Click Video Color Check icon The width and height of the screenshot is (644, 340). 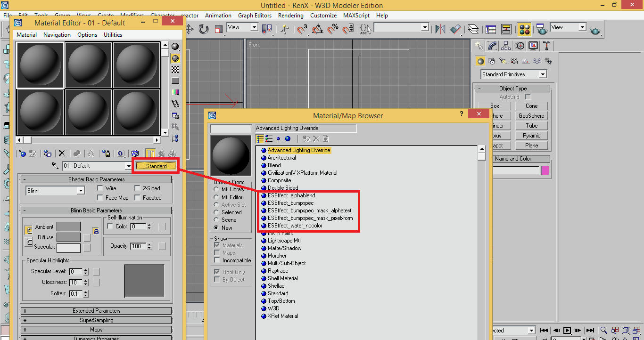(x=175, y=92)
